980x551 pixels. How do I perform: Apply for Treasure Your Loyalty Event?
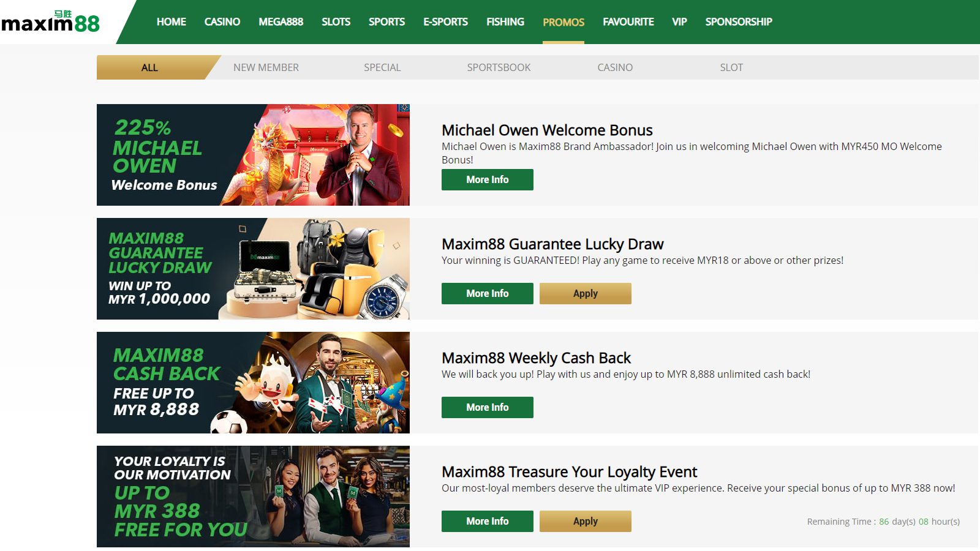pos(586,521)
